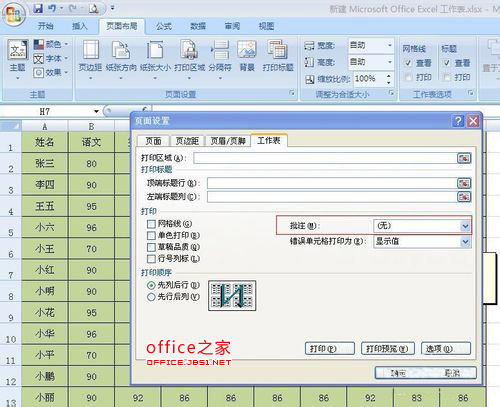Open the Paper Size (纸张大小) menu
This screenshot has height=407, width=500.
[155, 60]
